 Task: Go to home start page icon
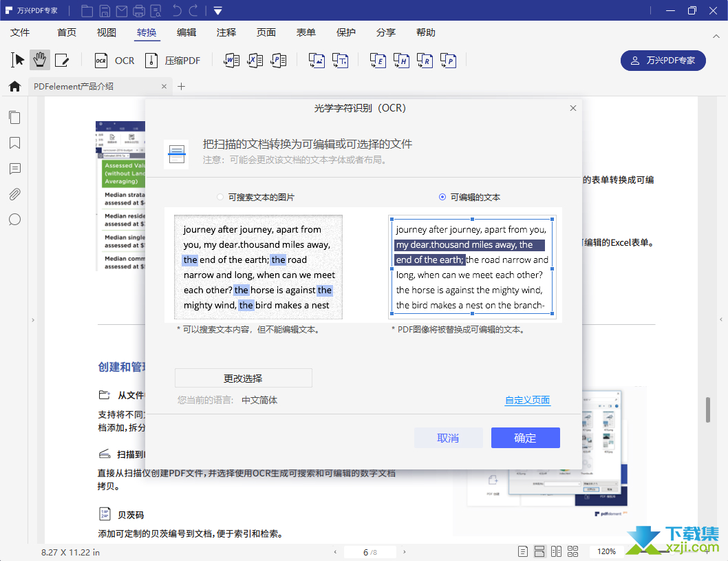(15, 86)
